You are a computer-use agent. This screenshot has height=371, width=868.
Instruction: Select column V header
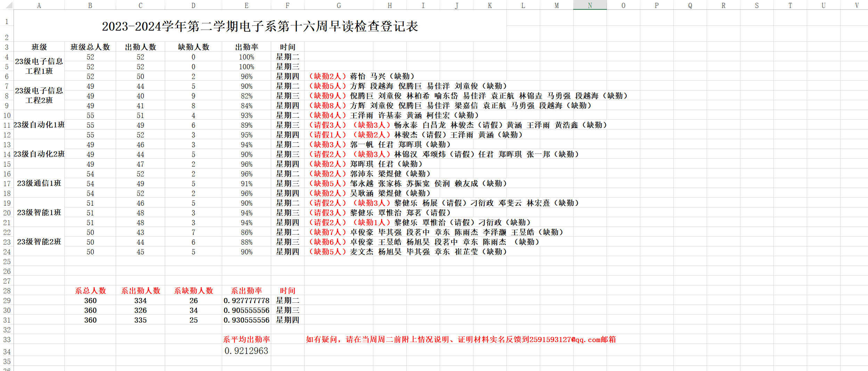(854, 5)
